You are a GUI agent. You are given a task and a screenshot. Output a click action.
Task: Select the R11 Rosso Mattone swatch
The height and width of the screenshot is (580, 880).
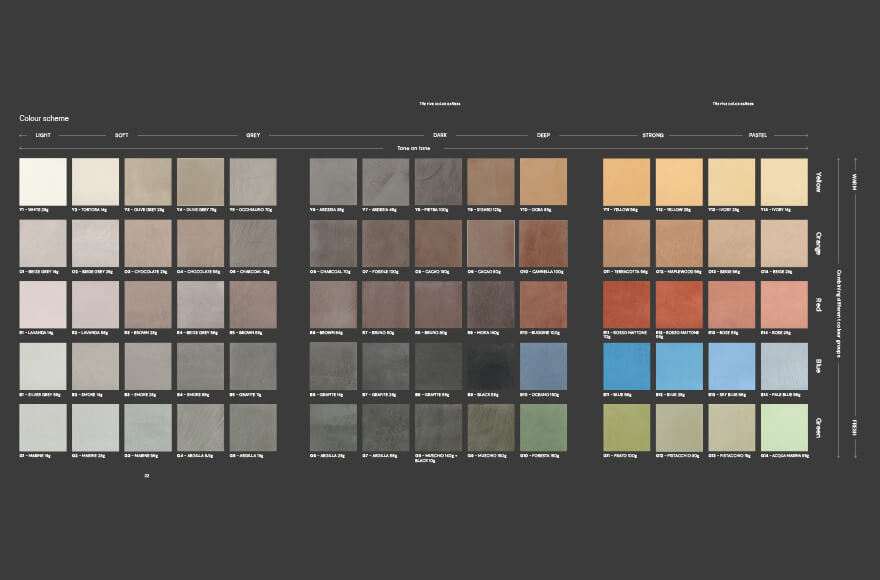[x=625, y=305]
